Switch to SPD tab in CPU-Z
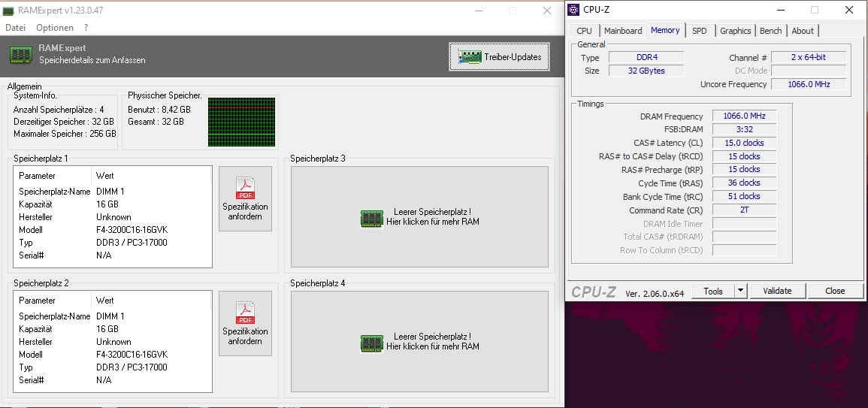The image size is (868, 408). click(x=700, y=31)
